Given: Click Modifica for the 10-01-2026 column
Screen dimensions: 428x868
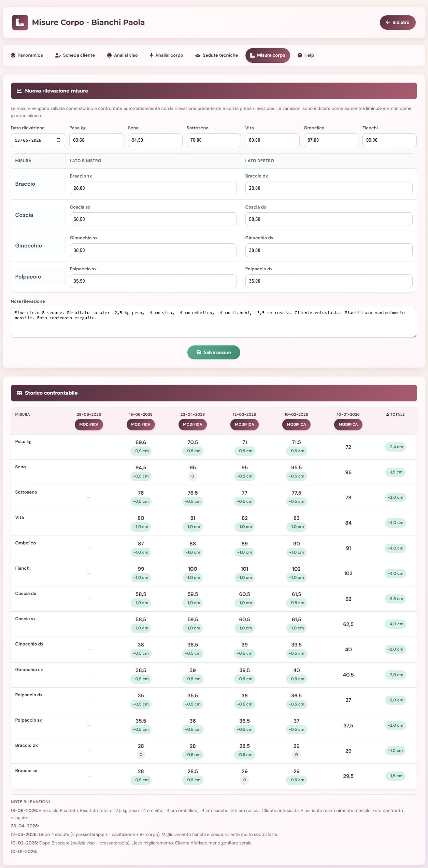Looking at the screenshot, I should point(348,425).
